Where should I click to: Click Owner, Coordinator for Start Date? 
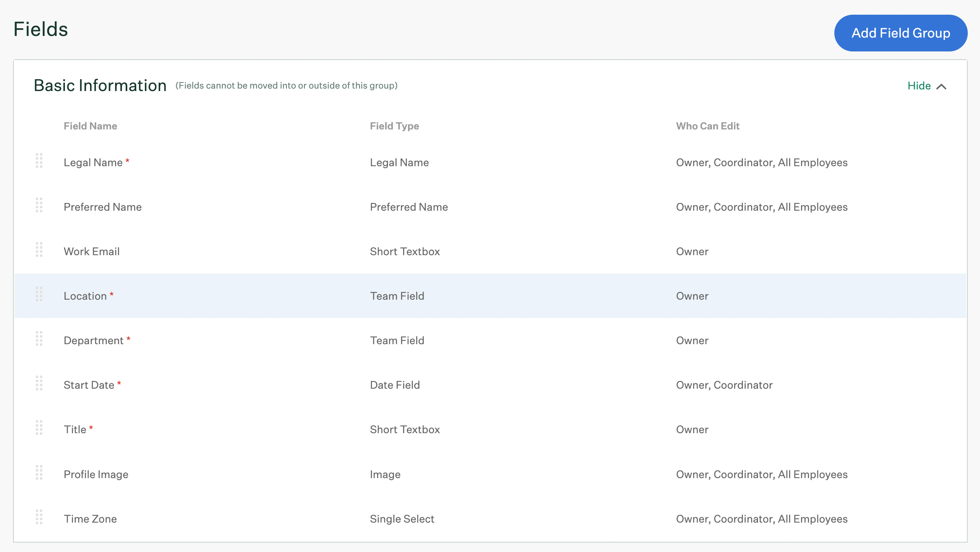(724, 385)
